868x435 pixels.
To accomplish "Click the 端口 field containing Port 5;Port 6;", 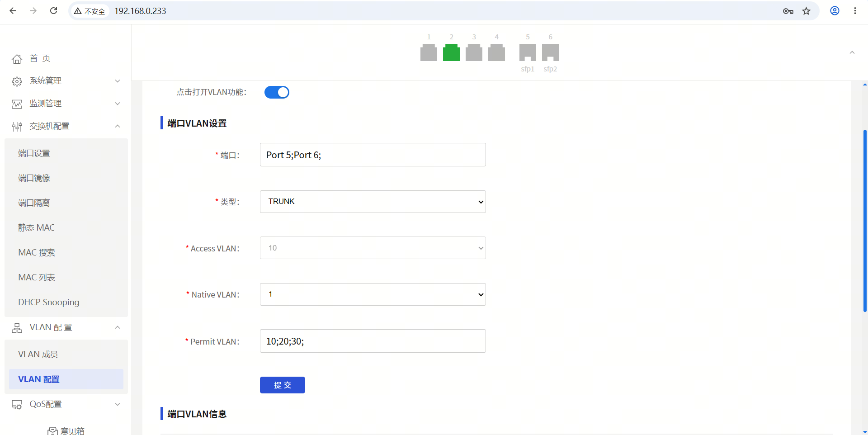I will [373, 155].
